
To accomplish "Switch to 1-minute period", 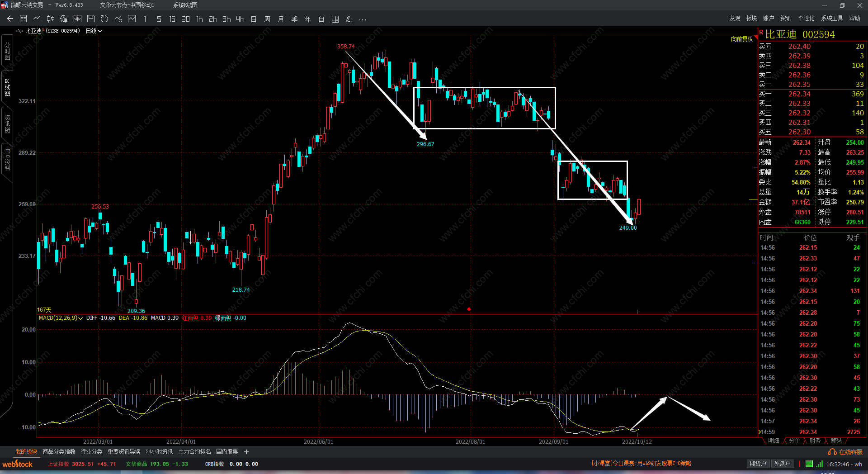I will click(145, 19).
